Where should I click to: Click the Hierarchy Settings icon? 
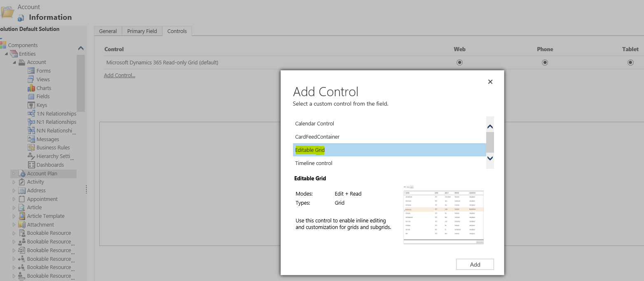pyautogui.click(x=31, y=156)
